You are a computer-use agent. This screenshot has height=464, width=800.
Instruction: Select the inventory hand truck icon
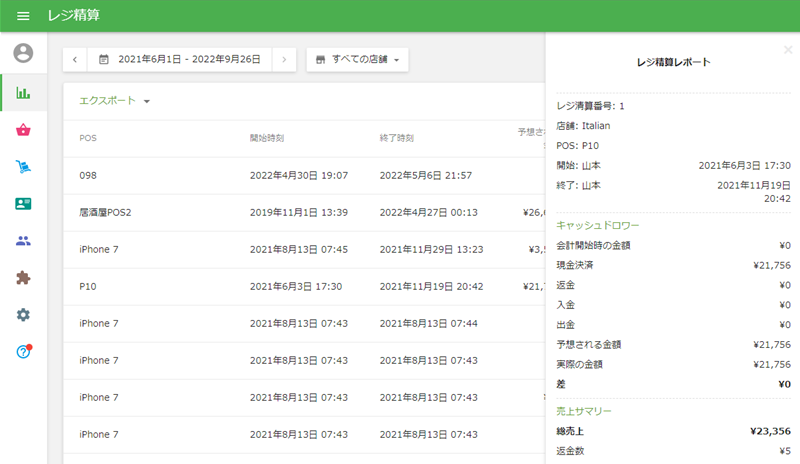[23, 167]
